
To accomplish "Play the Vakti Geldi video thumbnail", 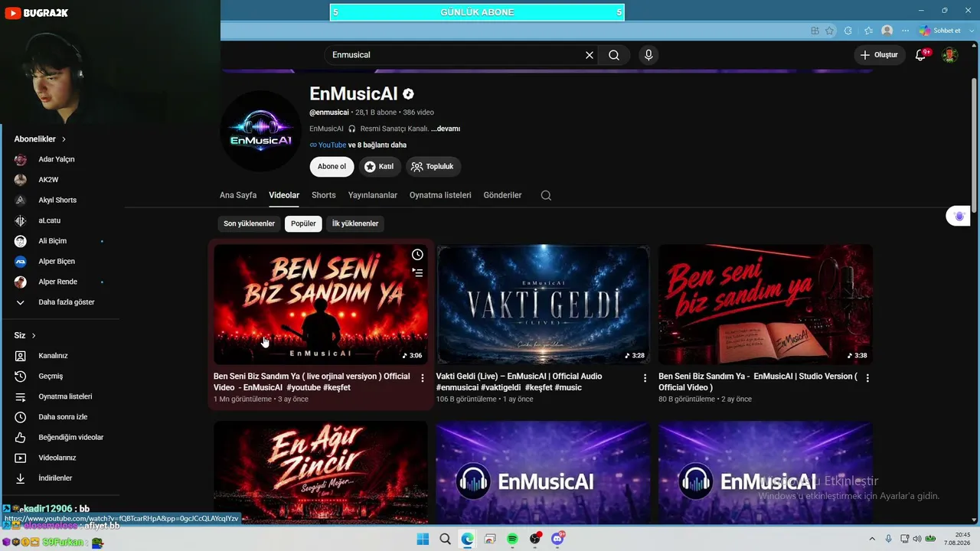I will (543, 305).
